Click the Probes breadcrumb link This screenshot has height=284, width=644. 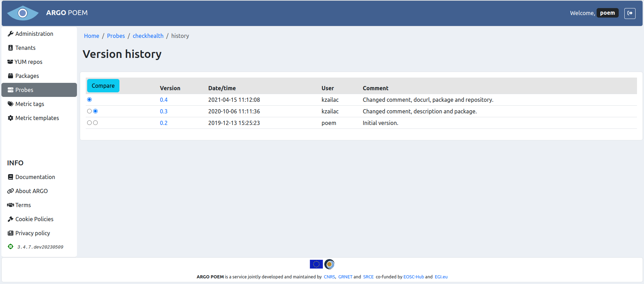tap(116, 36)
